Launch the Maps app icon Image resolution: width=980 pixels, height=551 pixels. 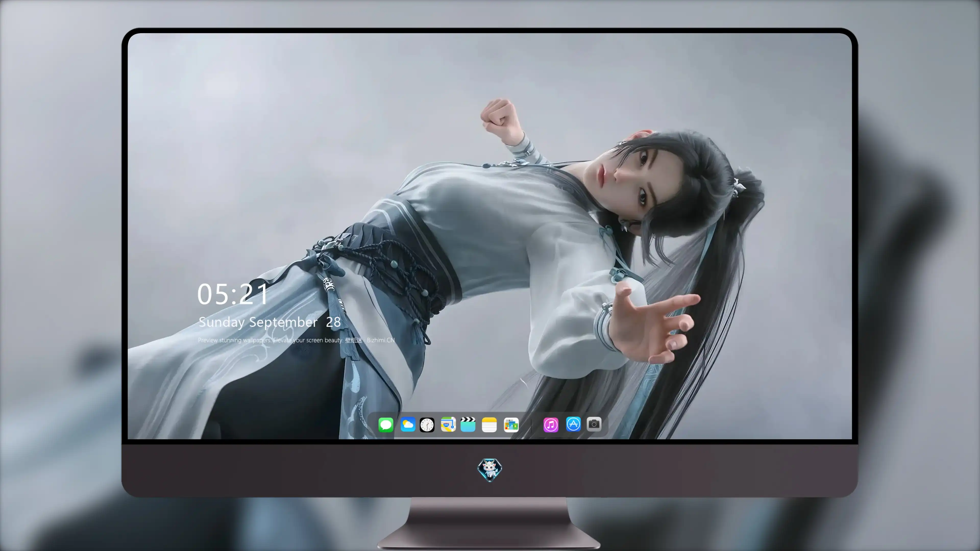point(448,424)
